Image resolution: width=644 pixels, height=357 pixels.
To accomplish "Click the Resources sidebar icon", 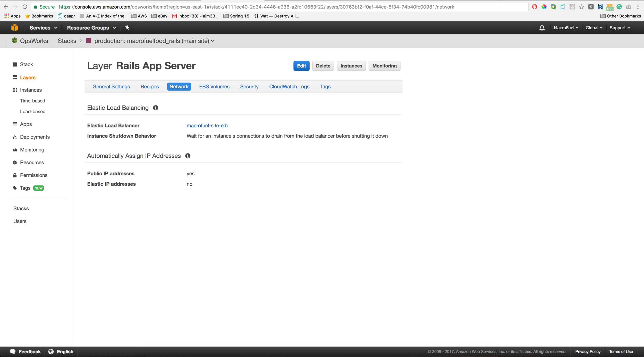I will [x=15, y=162].
